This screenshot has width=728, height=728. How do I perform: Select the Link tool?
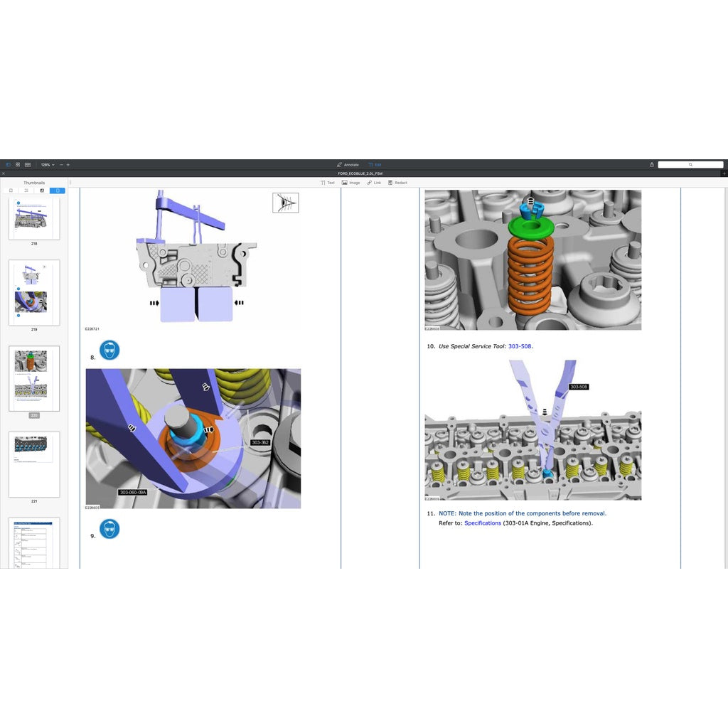[x=374, y=183]
